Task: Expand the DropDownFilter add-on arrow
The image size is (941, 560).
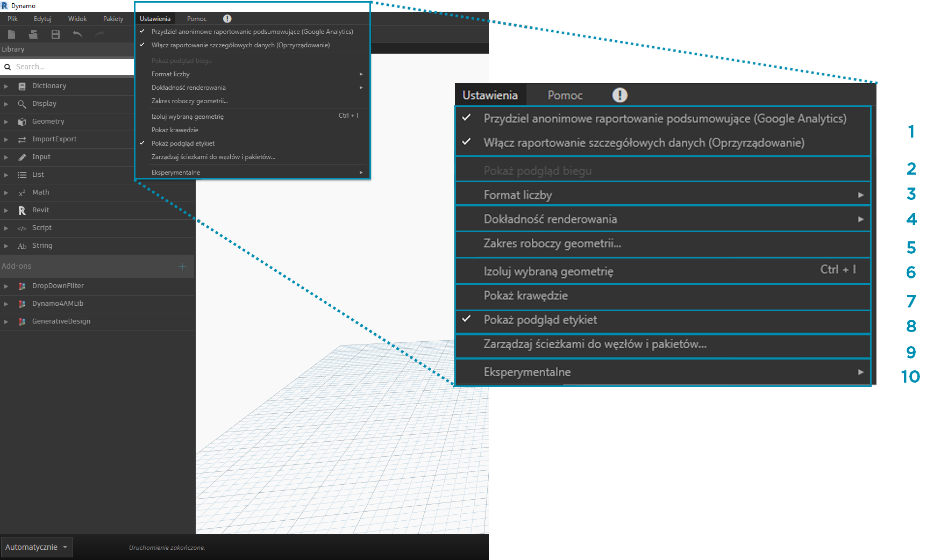Action: pos(6,286)
